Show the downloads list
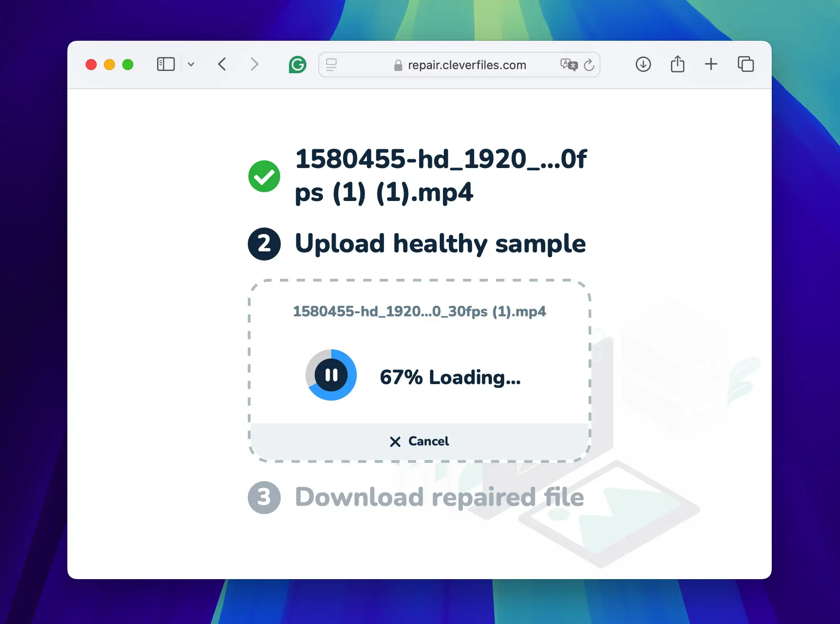The image size is (840, 624). pyautogui.click(x=643, y=64)
